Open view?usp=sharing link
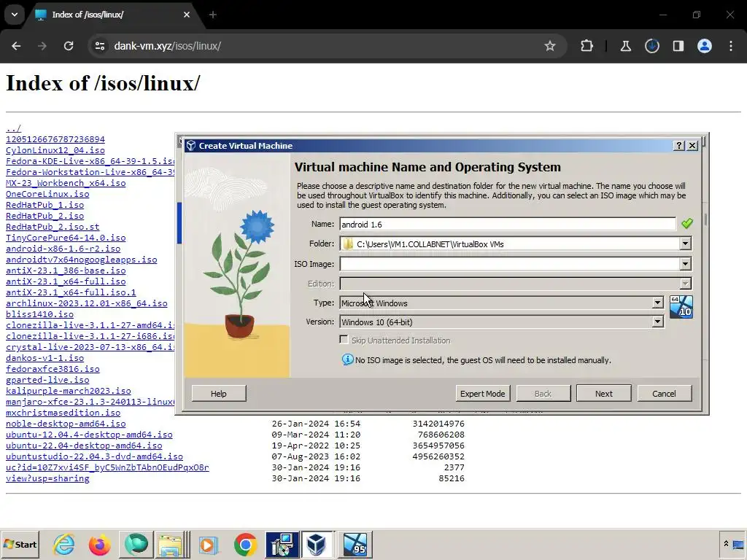The width and height of the screenshot is (747, 560). [47, 478]
